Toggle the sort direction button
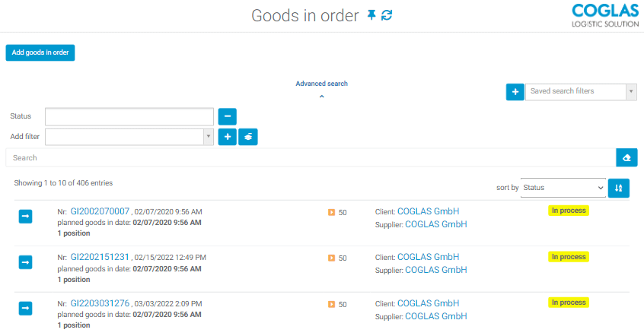This screenshot has height=336, width=644. pos(619,188)
